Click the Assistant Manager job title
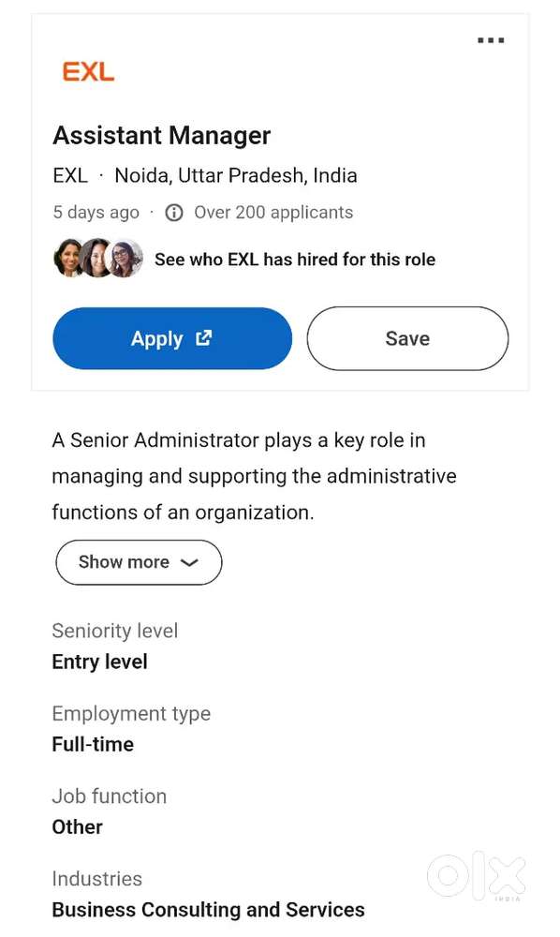 162,136
